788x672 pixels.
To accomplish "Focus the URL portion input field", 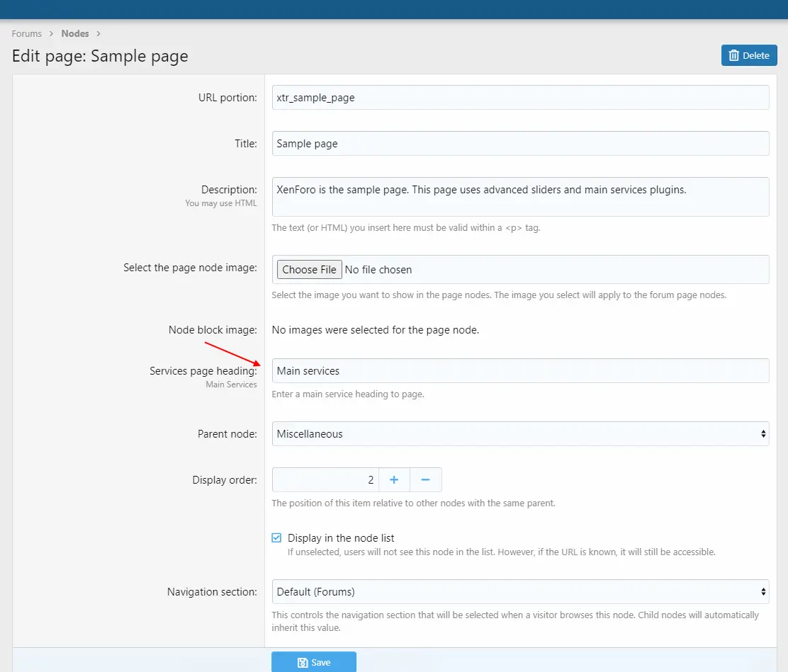I will (520, 98).
